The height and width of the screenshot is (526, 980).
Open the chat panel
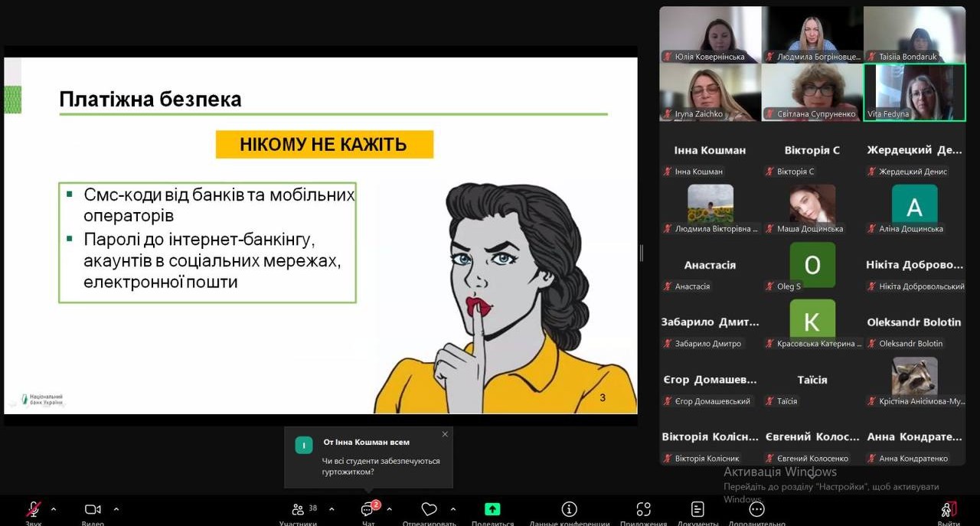pos(367,511)
